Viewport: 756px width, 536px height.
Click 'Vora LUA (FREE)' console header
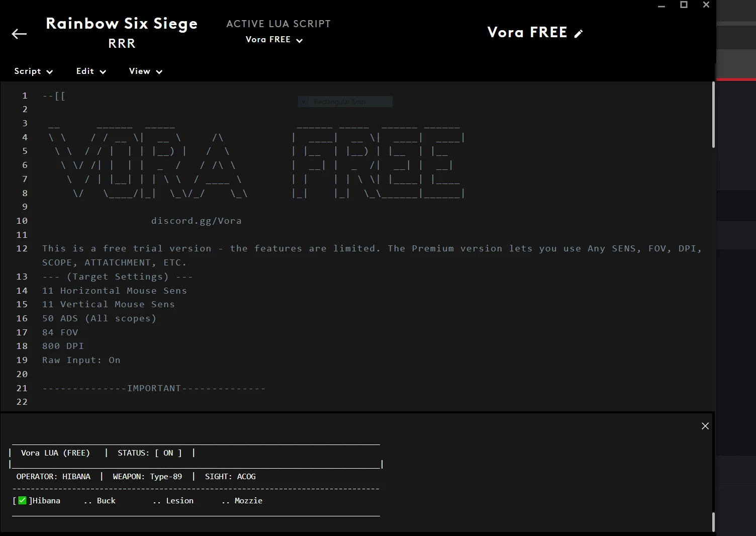(55, 453)
